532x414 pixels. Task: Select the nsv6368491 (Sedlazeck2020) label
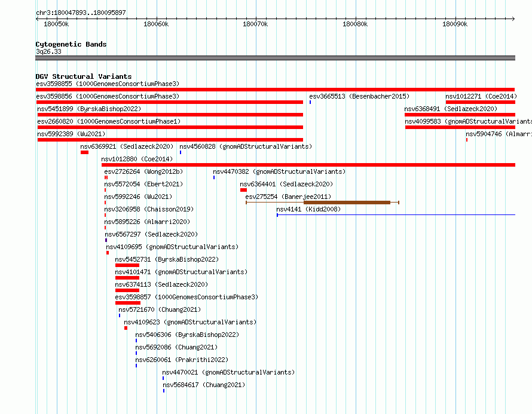pyautogui.click(x=451, y=109)
